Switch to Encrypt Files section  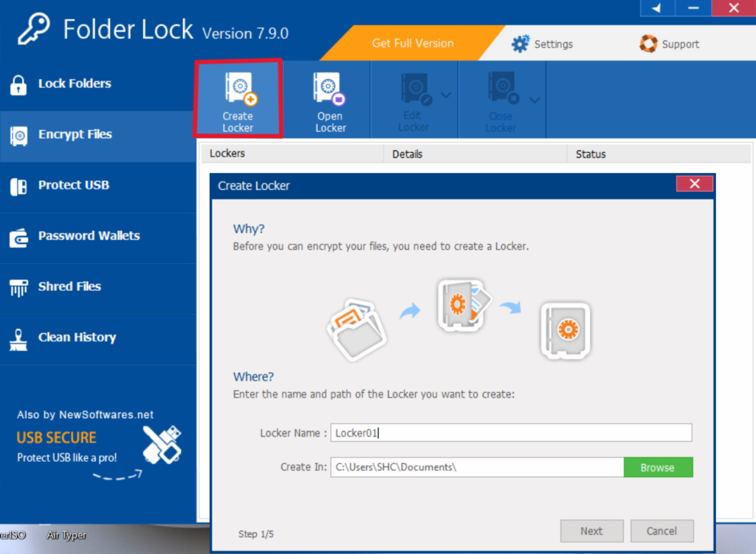tap(20, 134)
